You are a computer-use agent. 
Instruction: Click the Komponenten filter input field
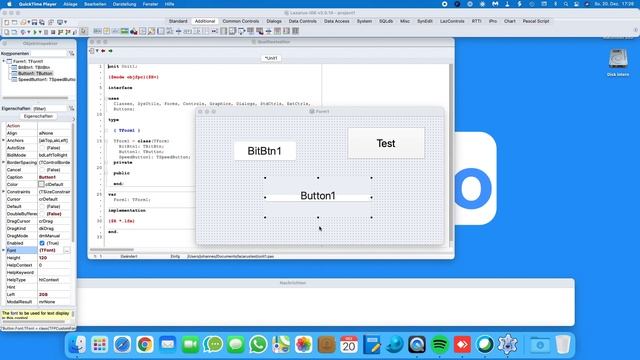49,53
